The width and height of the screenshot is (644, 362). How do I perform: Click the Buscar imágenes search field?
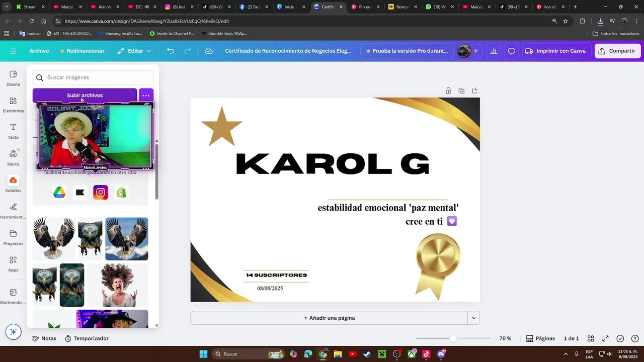pyautogui.click(x=93, y=77)
